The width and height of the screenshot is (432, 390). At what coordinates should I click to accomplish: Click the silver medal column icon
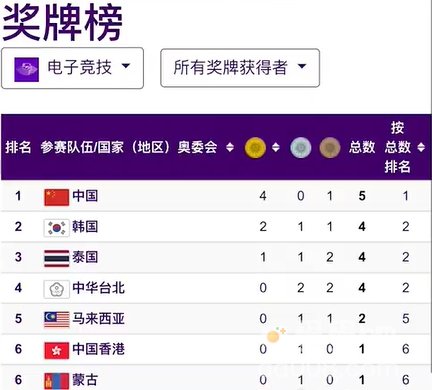[301, 147]
